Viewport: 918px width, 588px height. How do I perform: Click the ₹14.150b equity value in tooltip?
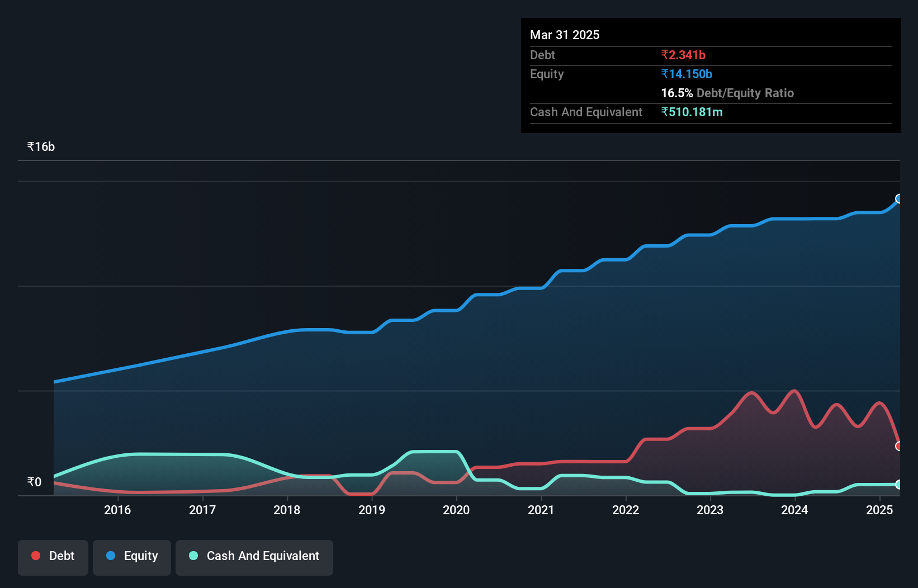point(687,74)
